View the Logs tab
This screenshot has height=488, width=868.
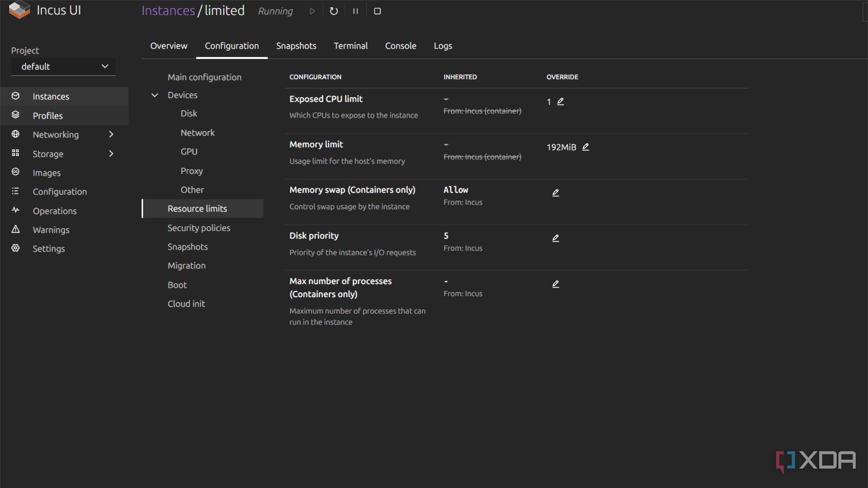point(443,46)
